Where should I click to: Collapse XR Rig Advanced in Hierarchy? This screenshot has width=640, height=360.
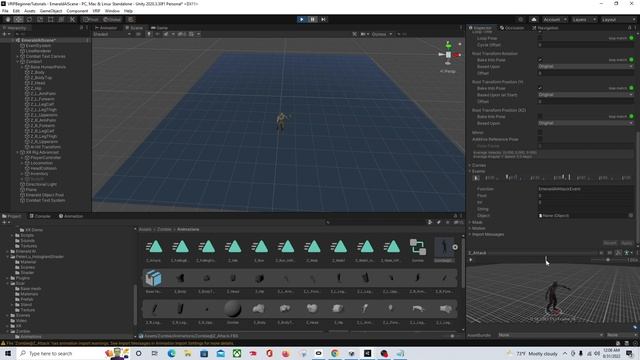18,152
